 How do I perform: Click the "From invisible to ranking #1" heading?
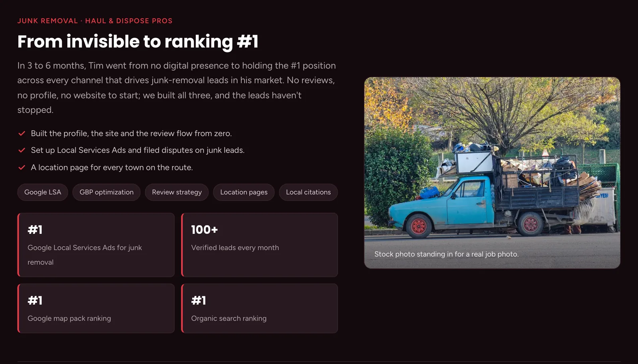(x=138, y=41)
